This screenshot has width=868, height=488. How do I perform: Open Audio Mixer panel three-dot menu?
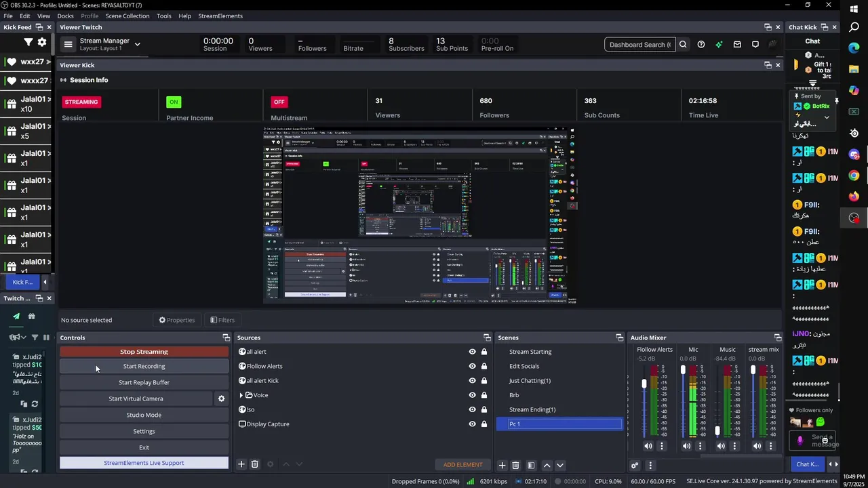pos(650,466)
